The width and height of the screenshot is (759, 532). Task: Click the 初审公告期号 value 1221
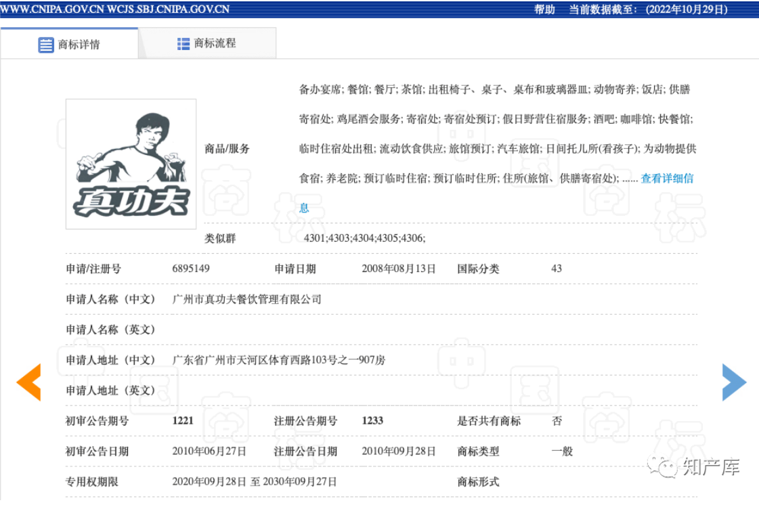[x=183, y=421]
